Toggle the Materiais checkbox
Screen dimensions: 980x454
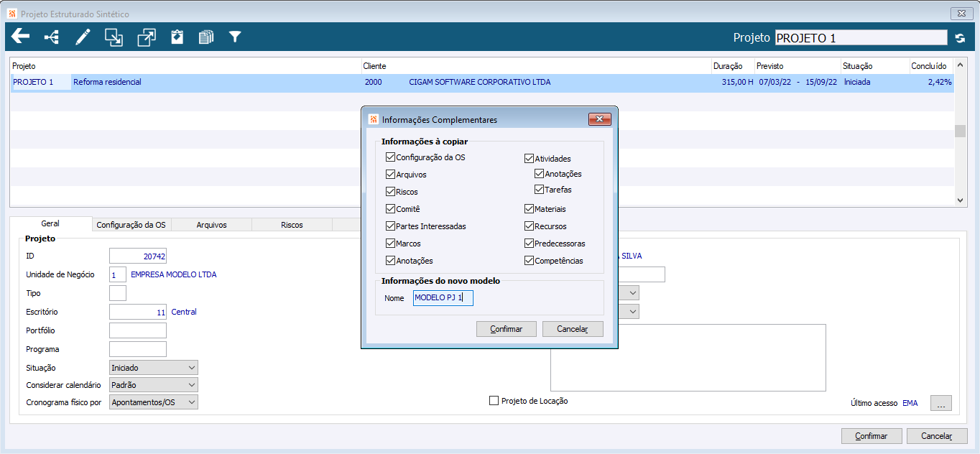529,208
